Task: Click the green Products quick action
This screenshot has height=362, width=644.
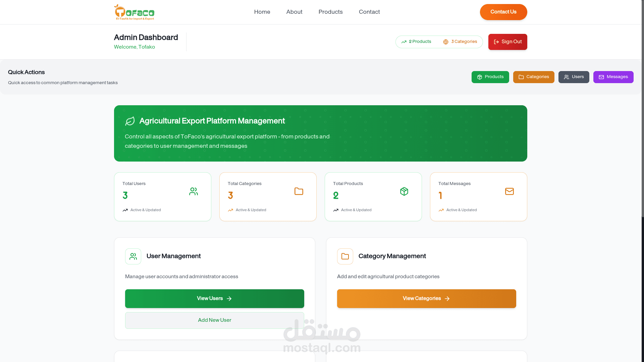Action: 490,77
